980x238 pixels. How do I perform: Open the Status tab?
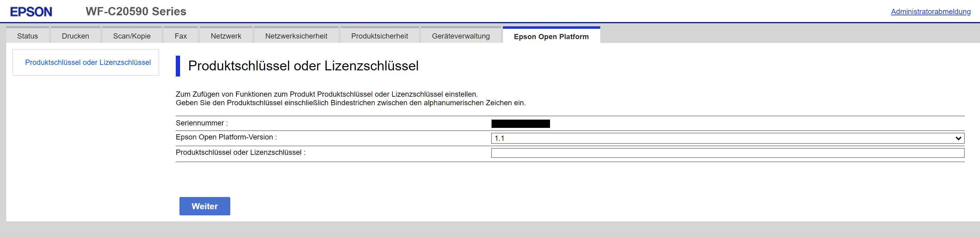coord(27,36)
